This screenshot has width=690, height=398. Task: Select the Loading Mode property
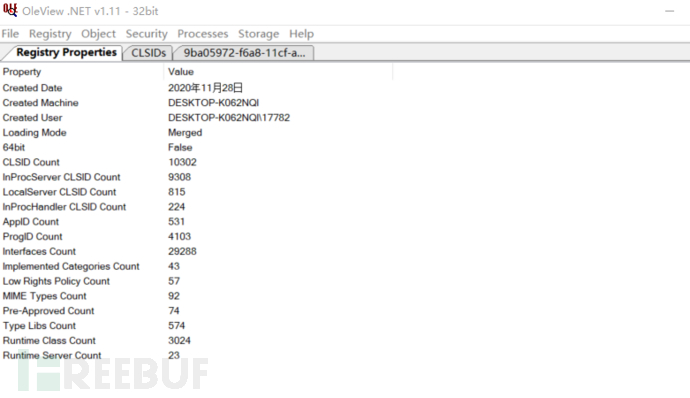[x=34, y=133]
